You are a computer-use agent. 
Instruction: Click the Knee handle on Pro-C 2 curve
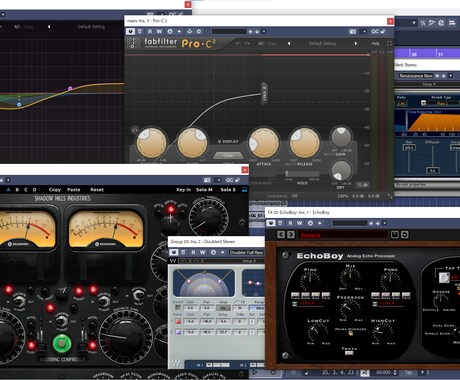pos(264,93)
